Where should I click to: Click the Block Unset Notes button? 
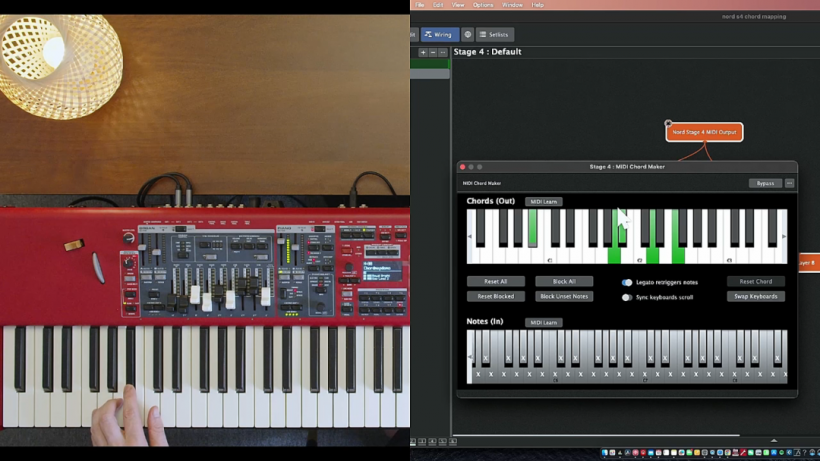564,296
